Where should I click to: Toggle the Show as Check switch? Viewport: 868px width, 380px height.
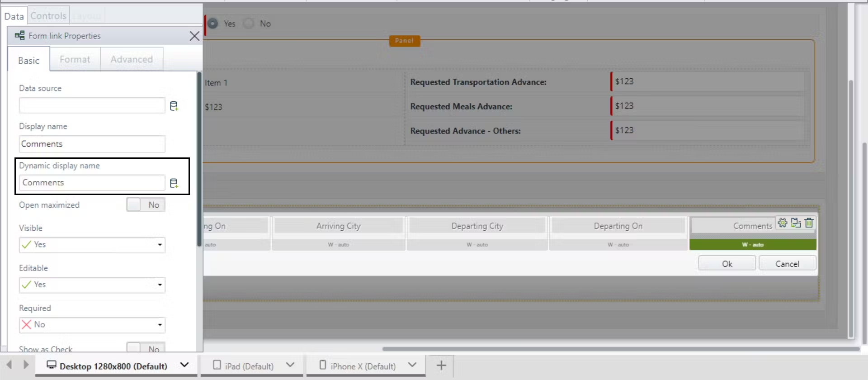[146, 348]
